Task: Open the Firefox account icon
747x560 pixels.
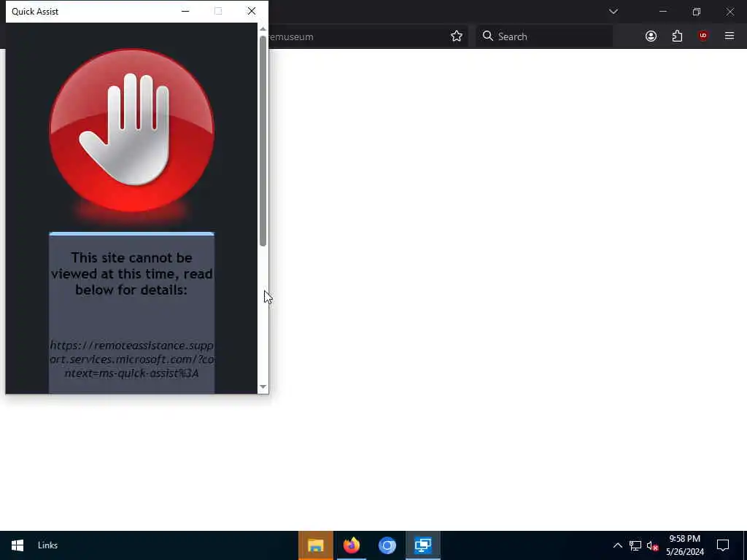Action: 651,36
